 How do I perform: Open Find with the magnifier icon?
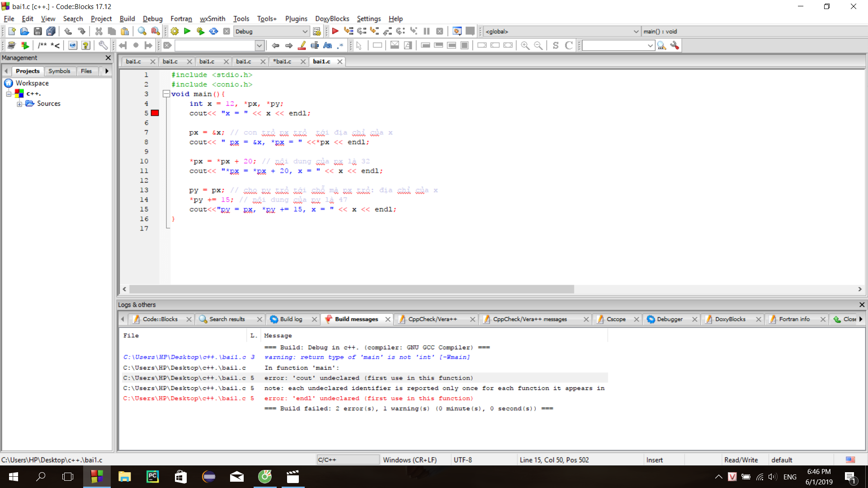[x=142, y=31]
